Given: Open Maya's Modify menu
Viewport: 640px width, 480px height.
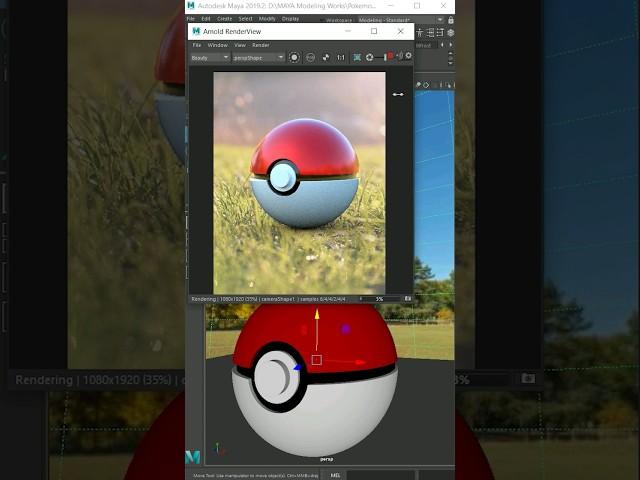Looking at the screenshot, I should [x=267, y=19].
